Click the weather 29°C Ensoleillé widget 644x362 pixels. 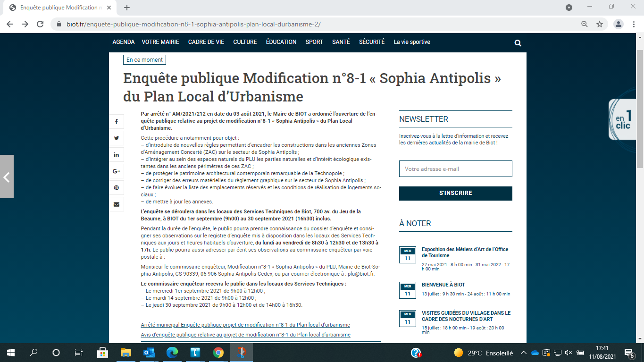click(483, 353)
